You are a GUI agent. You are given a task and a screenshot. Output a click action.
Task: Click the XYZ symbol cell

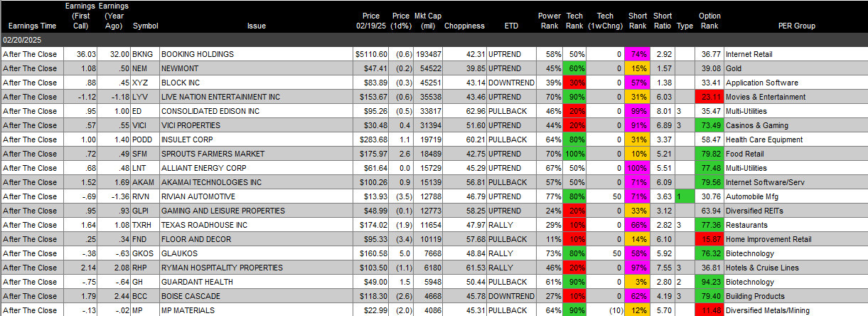pos(144,83)
